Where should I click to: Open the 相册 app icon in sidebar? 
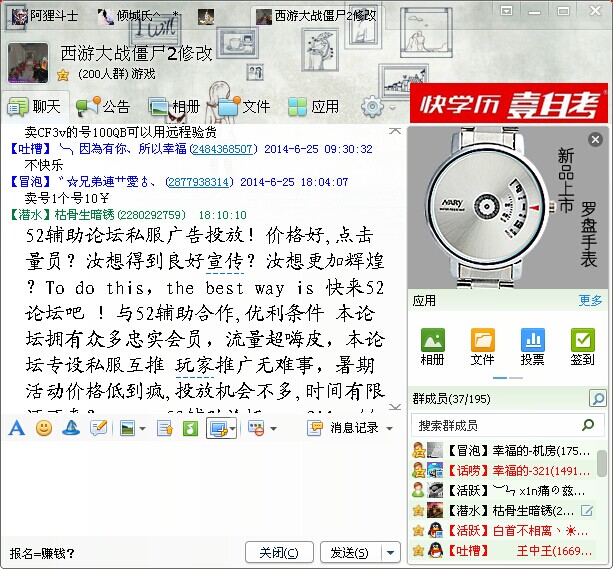point(432,346)
